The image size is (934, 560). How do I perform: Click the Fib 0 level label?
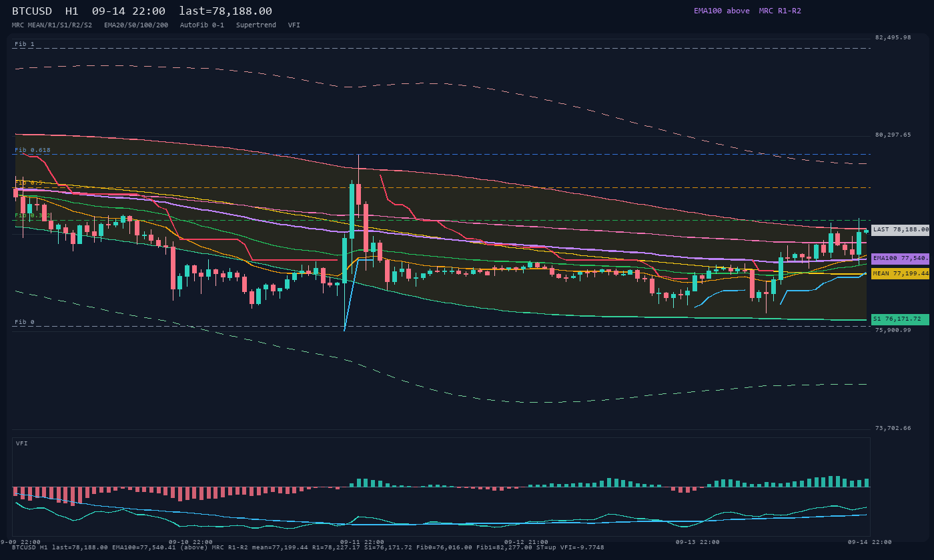click(25, 322)
